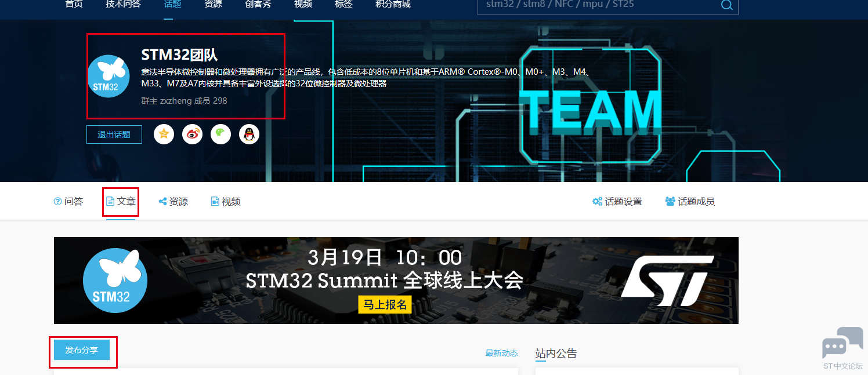This screenshot has width=868, height=375.
Task: Click the 发布分享 button
Action: click(82, 350)
